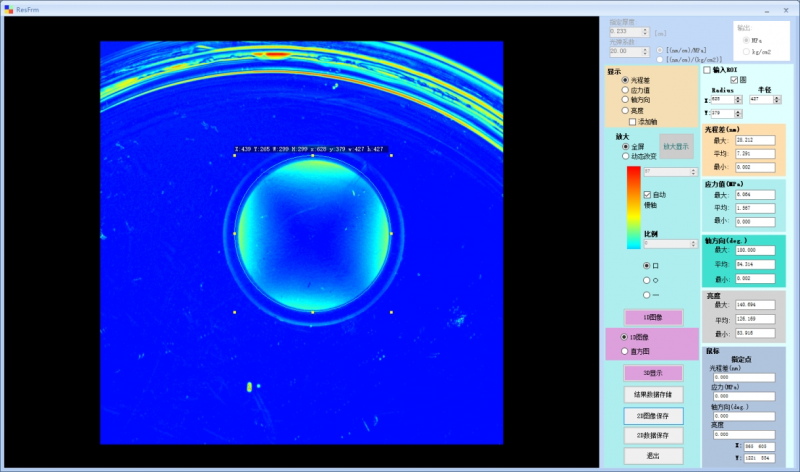
Task: Select the 光程差 display radio option
Action: click(626, 80)
